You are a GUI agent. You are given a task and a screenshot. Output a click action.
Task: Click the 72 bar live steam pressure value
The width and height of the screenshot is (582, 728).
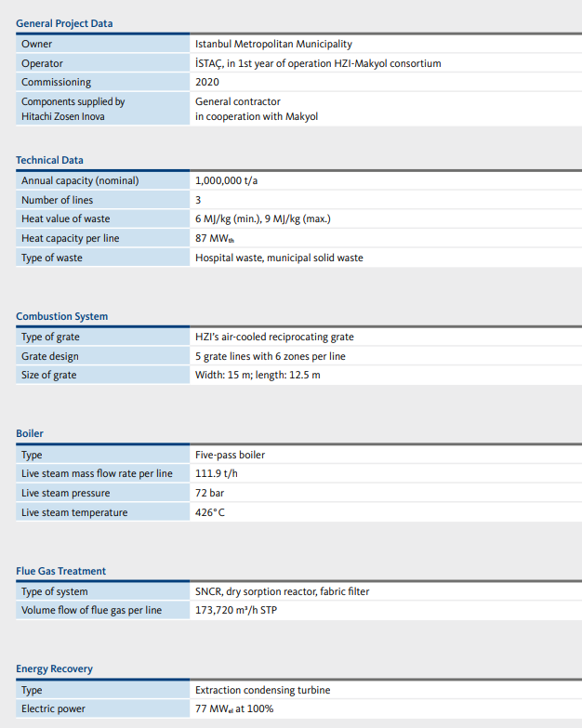[210, 493]
